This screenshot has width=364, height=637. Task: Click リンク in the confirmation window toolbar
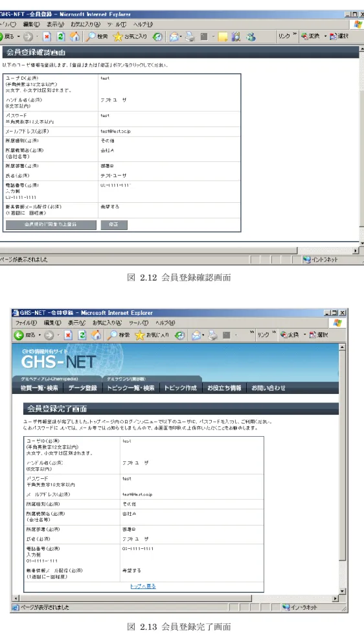point(284,36)
